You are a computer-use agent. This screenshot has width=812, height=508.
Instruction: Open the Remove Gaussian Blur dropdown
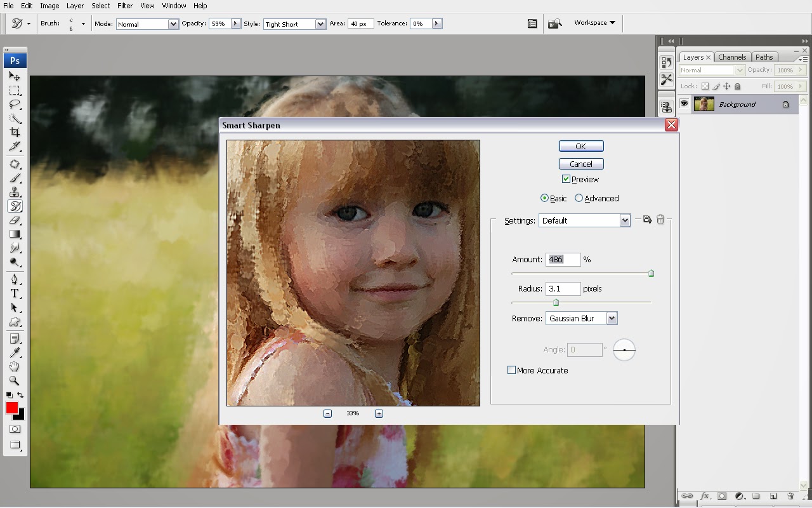(612, 318)
